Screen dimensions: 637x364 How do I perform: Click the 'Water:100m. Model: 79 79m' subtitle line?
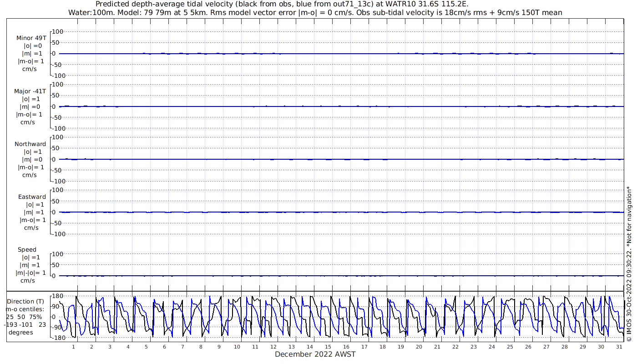tap(315, 13)
